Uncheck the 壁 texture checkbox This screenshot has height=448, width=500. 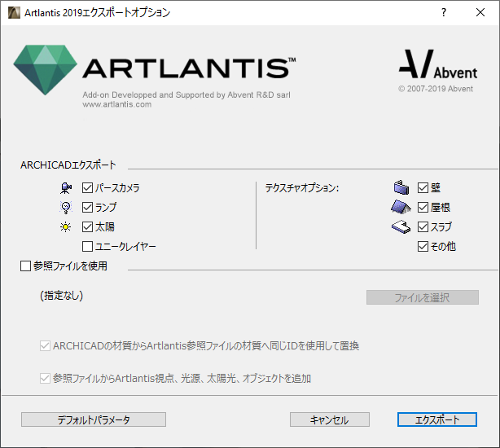(423, 188)
